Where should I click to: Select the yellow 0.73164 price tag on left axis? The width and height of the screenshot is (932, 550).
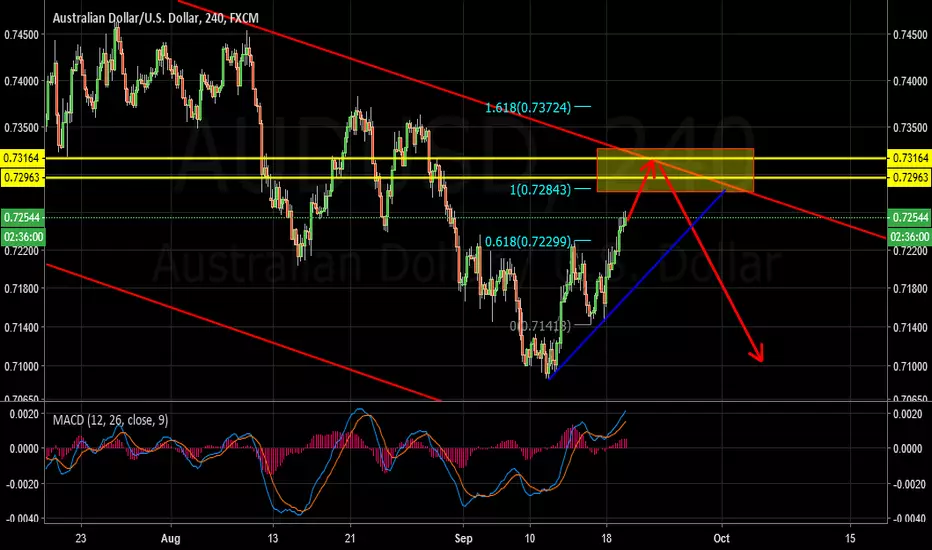click(22, 158)
